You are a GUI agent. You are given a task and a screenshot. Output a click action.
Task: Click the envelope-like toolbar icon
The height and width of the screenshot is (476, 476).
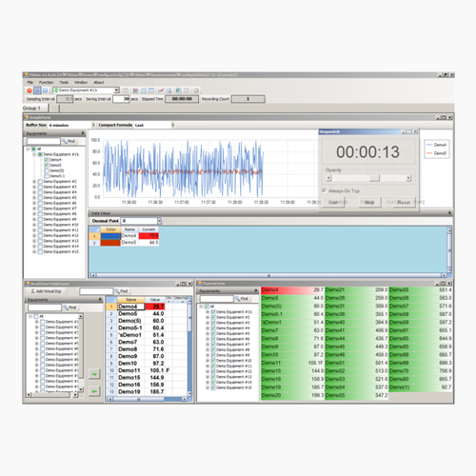151,90
